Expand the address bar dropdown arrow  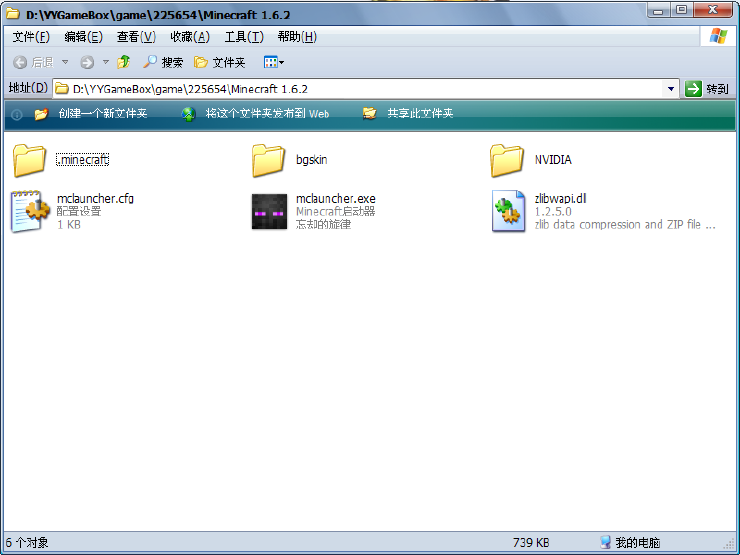671,89
